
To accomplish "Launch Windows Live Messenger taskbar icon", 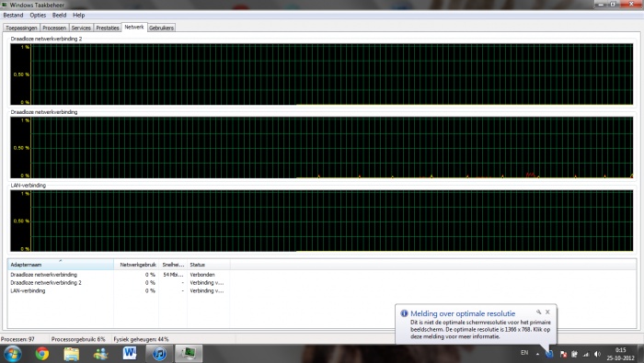I will tap(100, 354).
